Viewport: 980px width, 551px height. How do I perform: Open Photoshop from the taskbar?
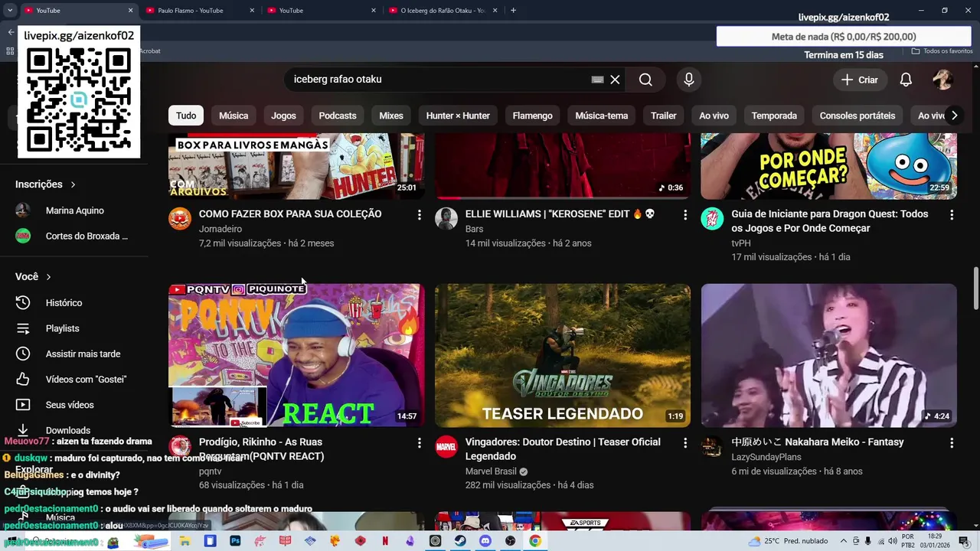pyautogui.click(x=235, y=541)
